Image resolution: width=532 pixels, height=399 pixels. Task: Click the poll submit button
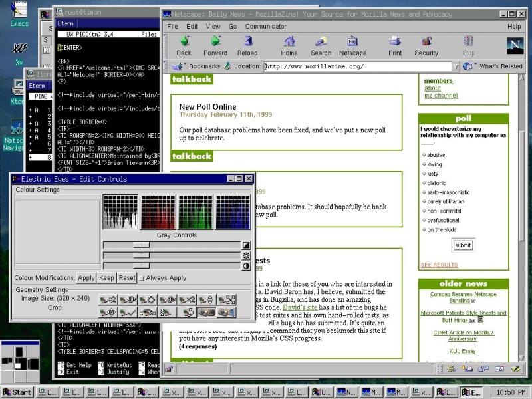click(463, 245)
